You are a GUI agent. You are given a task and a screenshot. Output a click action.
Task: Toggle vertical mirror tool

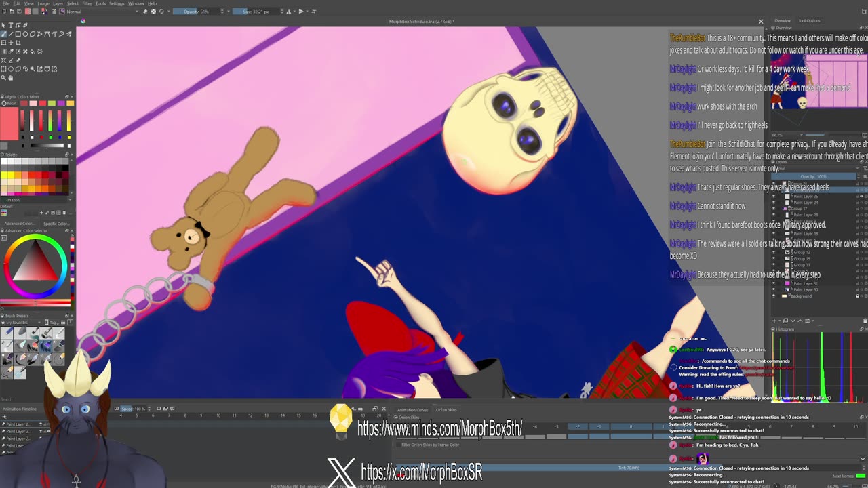click(x=301, y=12)
